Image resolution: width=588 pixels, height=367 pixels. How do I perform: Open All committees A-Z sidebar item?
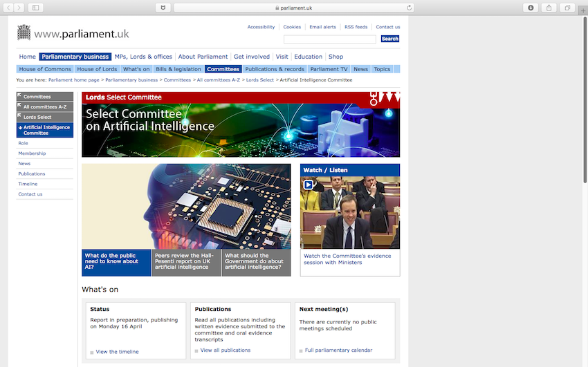pyautogui.click(x=45, y=106)
